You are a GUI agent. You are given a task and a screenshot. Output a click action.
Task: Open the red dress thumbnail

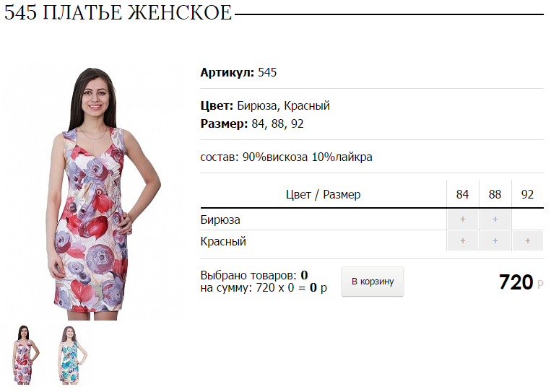coord(24,354)
